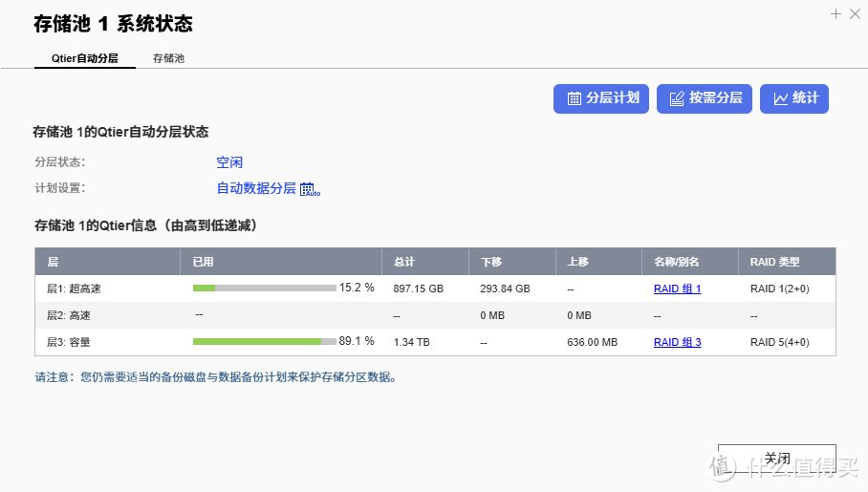The image size is (868, 492).
Task: Open the 统计 statistics chart button
Action: 793,98
